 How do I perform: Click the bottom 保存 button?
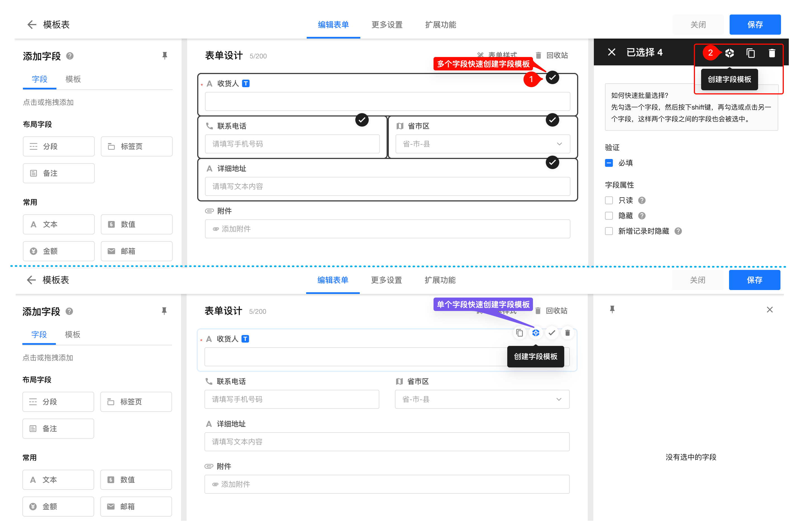pos(754,280)
